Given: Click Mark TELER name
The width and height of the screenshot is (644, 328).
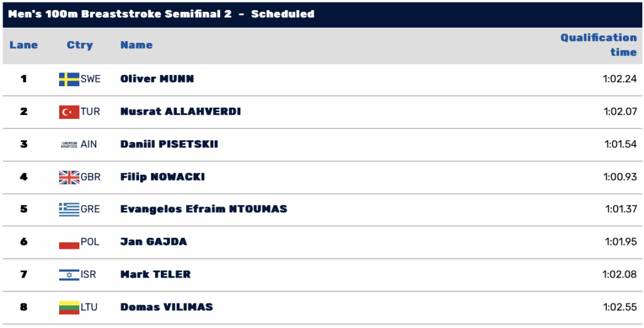Looking at the screenshot, I should (x=155, y=274).
